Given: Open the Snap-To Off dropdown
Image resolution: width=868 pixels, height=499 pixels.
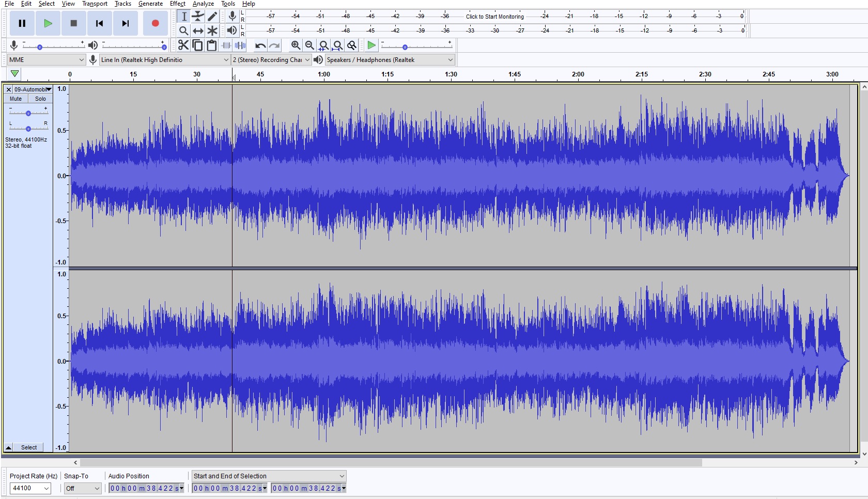Looking at the screenshot, I should pyautogui.click(x=83, y=488).
